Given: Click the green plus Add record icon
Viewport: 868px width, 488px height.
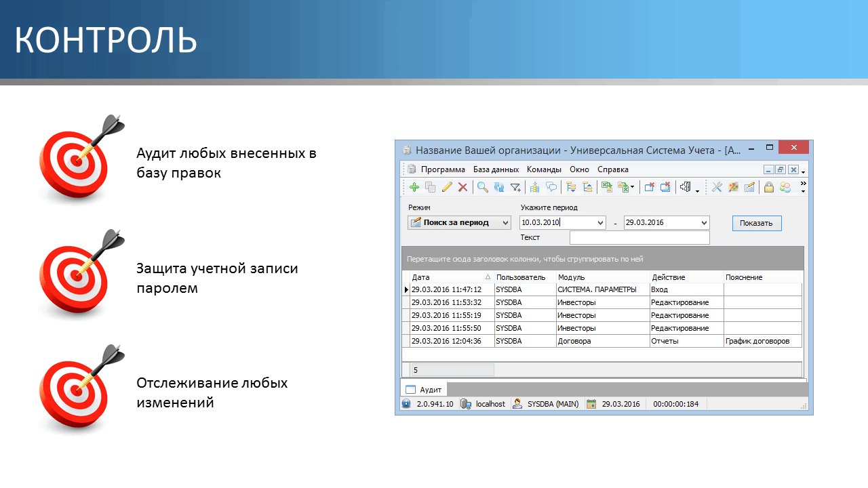Looking at the screenshot, I should click(414, 187).
